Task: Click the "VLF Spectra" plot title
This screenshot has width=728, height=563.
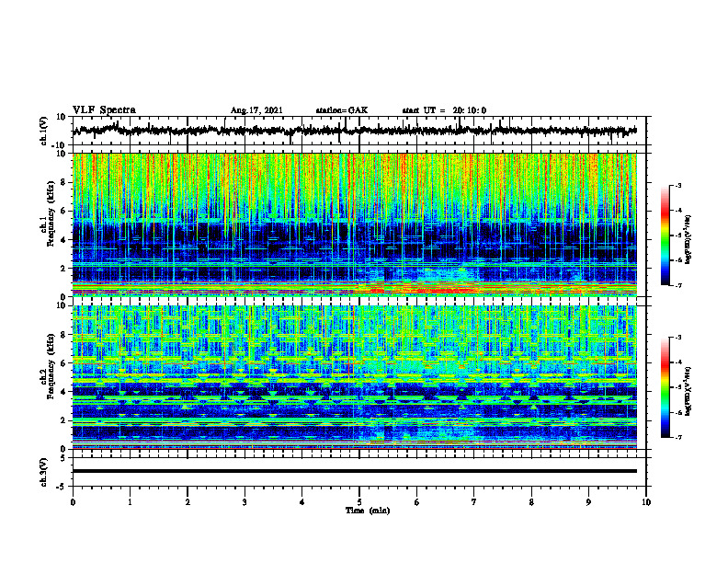Action: [104, 110]
